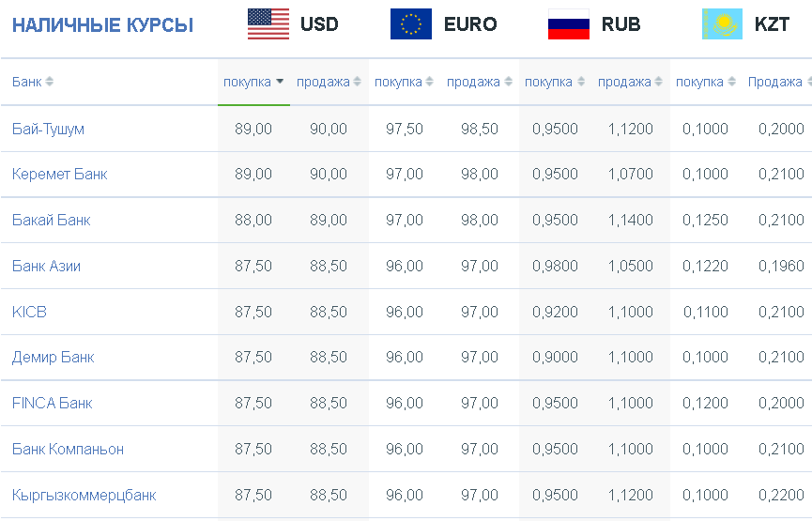The height and width of the screenshot is (521, 812).
Task: Click the Russian flag icon
Action: [x=569, y=23]
